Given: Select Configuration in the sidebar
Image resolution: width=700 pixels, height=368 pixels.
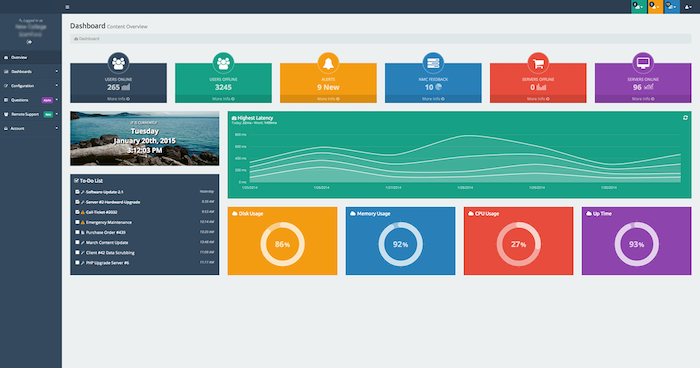Looking at the screenshot, I should [31, 86].
